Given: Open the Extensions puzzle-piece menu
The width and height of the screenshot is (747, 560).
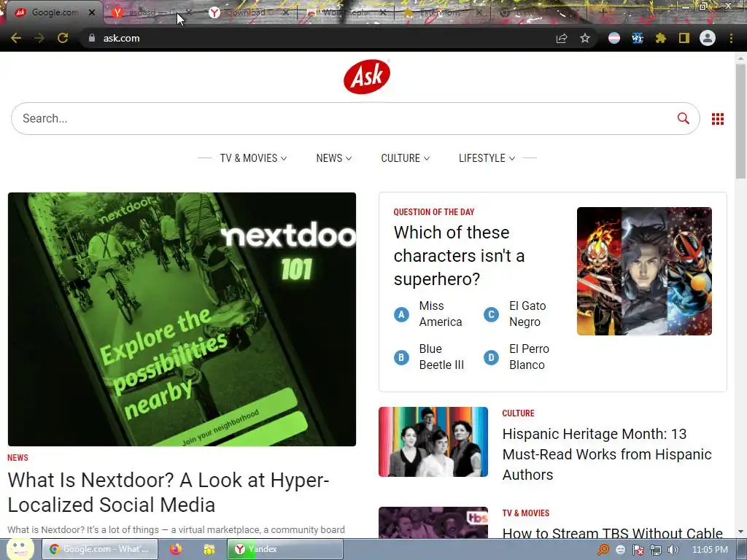Looking at the screenshot, I should point(661,38).
